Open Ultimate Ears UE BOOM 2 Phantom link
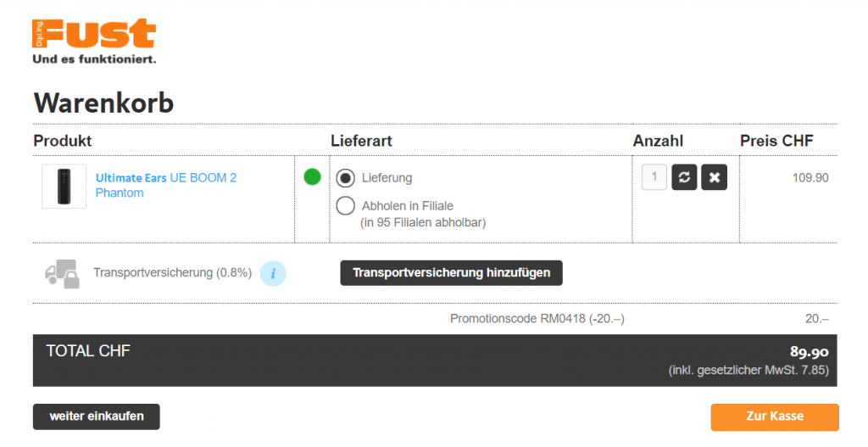 165,185
